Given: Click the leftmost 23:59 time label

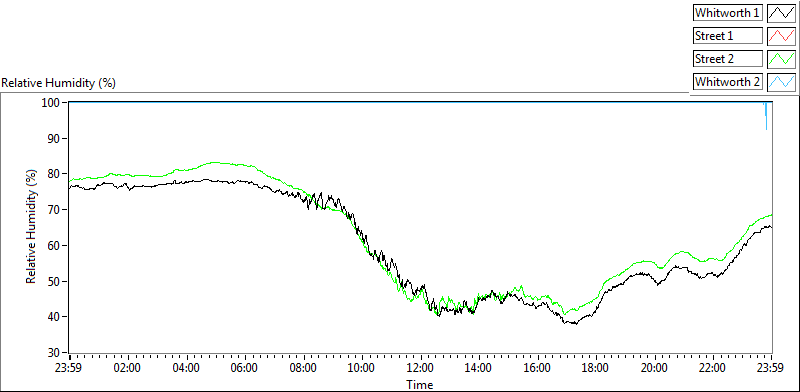Looking at the screenshot, I should [69, 368].
